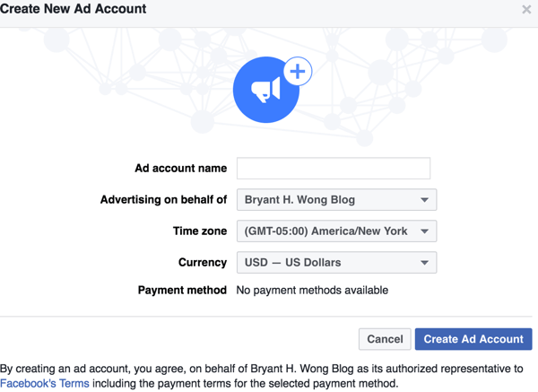Focus the Ad account name text field
Viewport: 538px width, 392px height.
click(333, 168)
